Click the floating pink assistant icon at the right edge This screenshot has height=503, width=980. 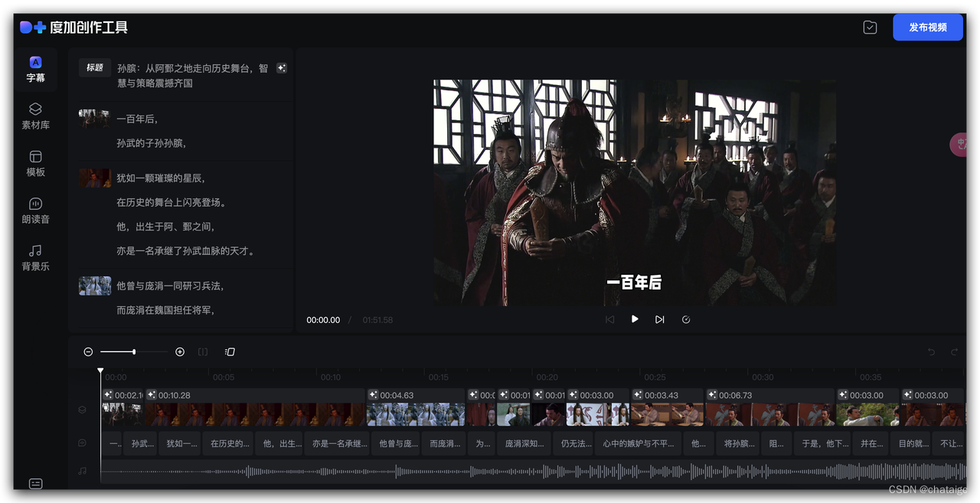point(958,144)
